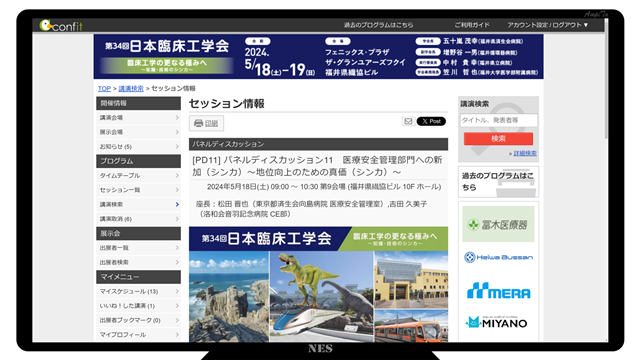Open アカウント設定 / ログアウト dropdown
Screen dimensions: 640x360
(547, 25)
